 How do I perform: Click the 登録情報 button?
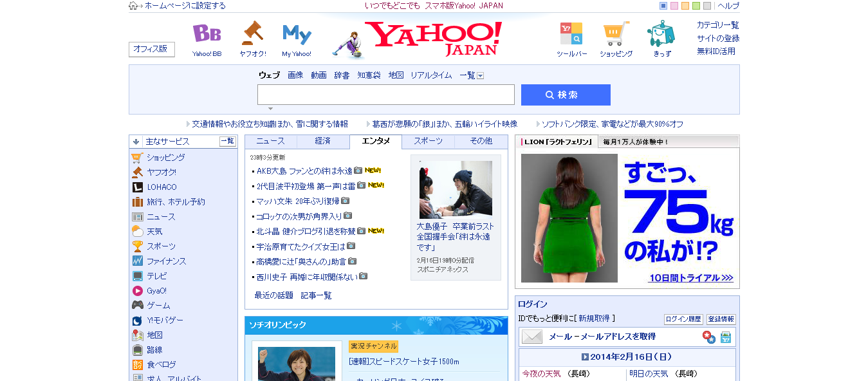[x=721, y=319]
